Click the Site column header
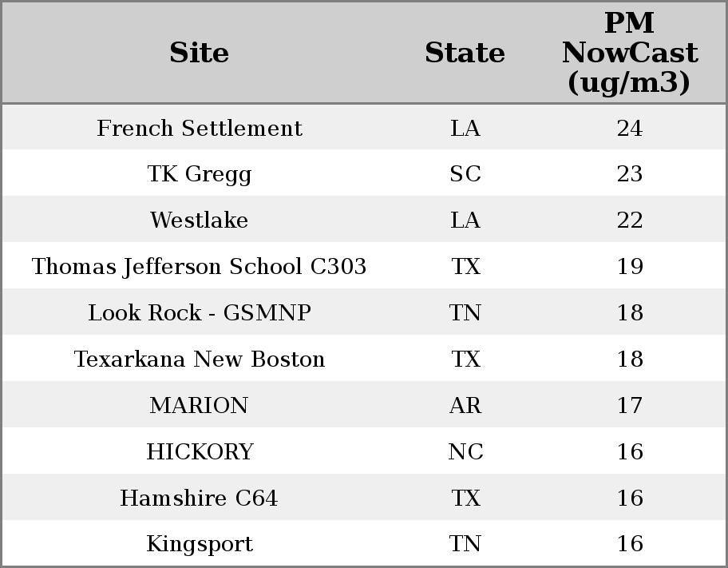This screenshot has width=728, height=568. pos(199,53)
